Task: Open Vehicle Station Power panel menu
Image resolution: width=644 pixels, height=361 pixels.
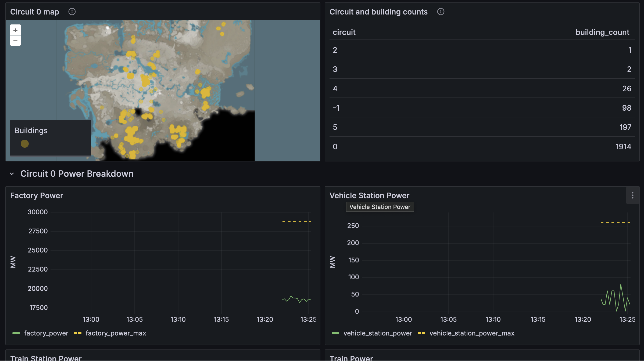Action: click(x=632, y=195)
